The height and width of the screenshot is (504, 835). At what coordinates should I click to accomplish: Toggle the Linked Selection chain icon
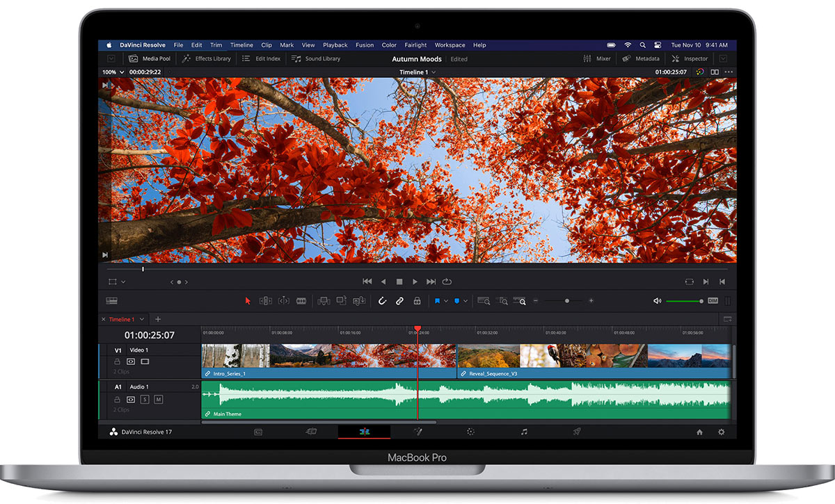[x=399, y=301]
